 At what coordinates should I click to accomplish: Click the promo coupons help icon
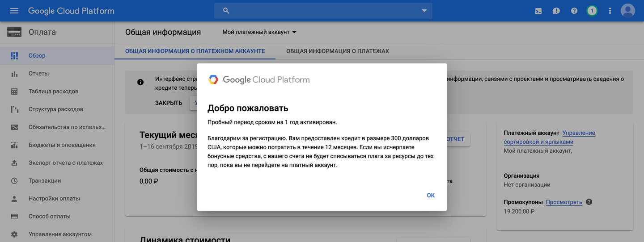click(589, 202)
